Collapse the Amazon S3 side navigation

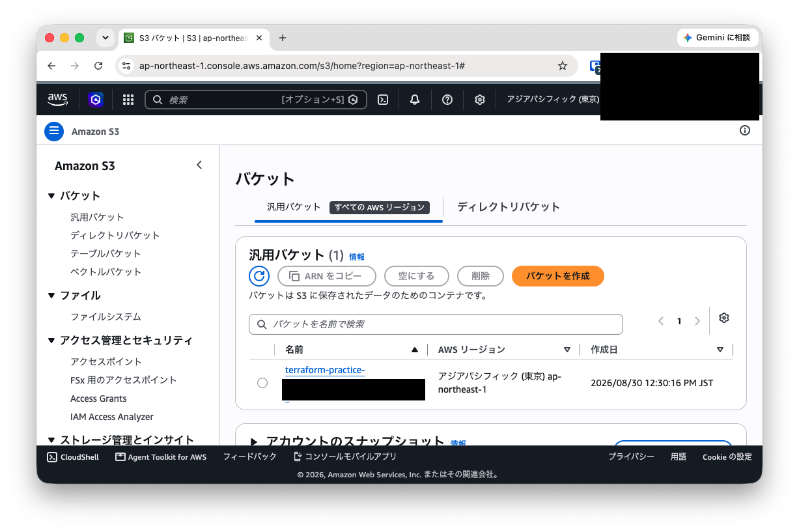[199, 165]
